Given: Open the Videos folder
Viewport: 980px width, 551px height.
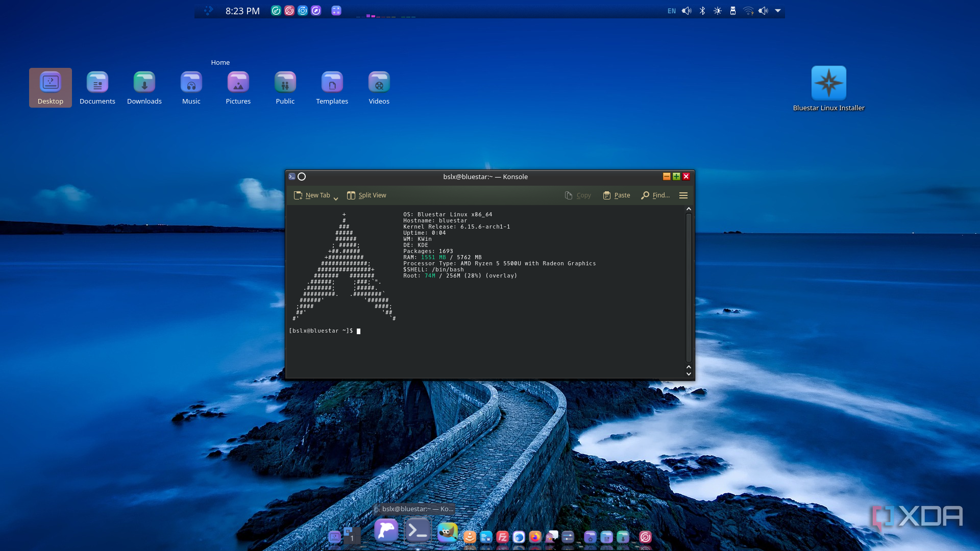Looking at the screenshot, I should pos(379,88).
